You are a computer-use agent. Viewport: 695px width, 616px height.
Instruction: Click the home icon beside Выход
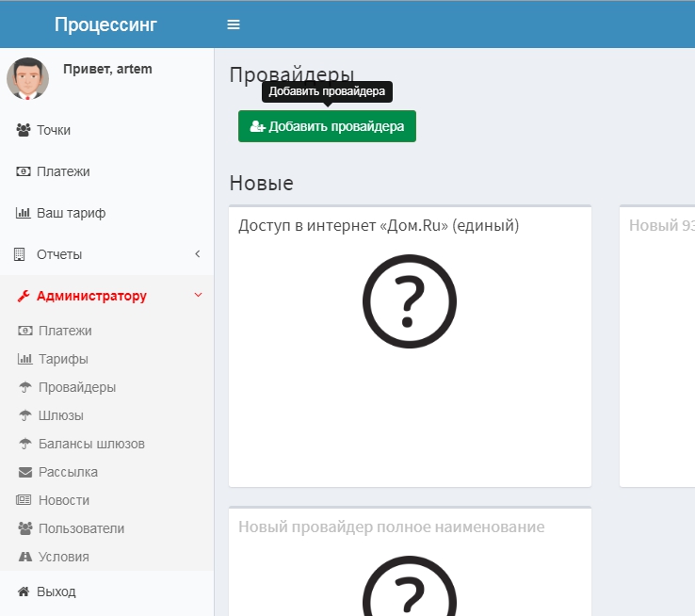(24, 592)
